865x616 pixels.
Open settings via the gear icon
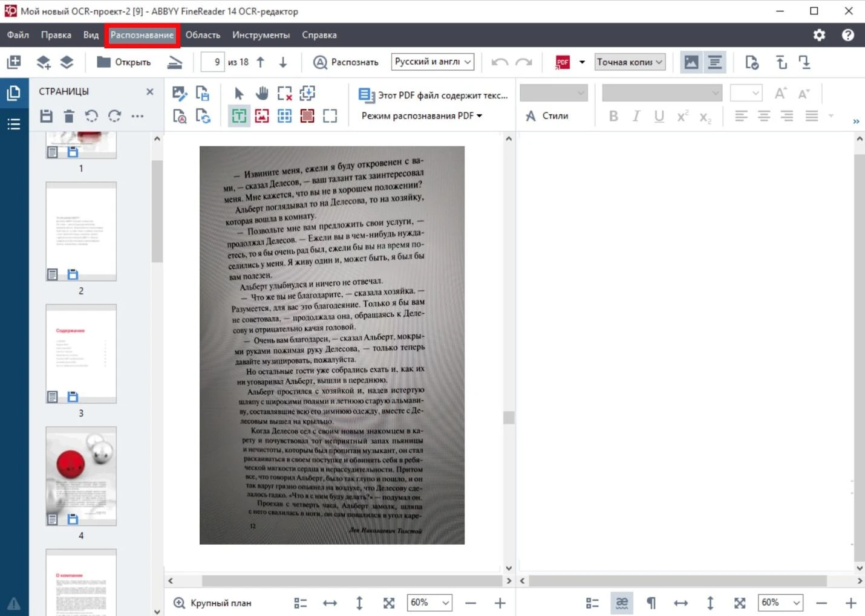(x=819, y=35)
